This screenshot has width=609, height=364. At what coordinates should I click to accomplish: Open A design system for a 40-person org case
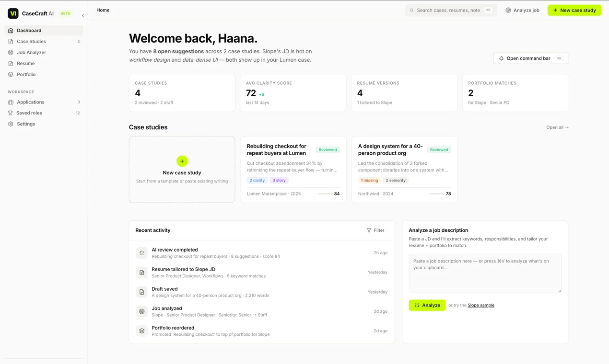(x=404, y=170)
